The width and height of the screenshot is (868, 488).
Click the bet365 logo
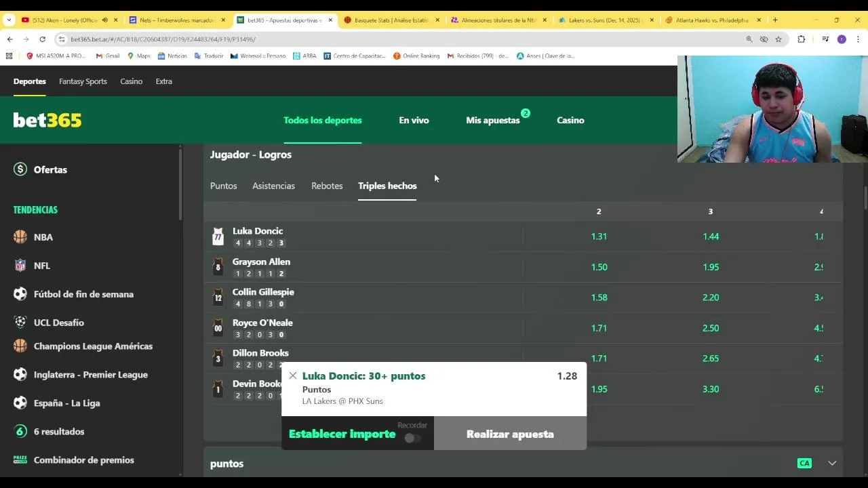click(x=47, y=120)
